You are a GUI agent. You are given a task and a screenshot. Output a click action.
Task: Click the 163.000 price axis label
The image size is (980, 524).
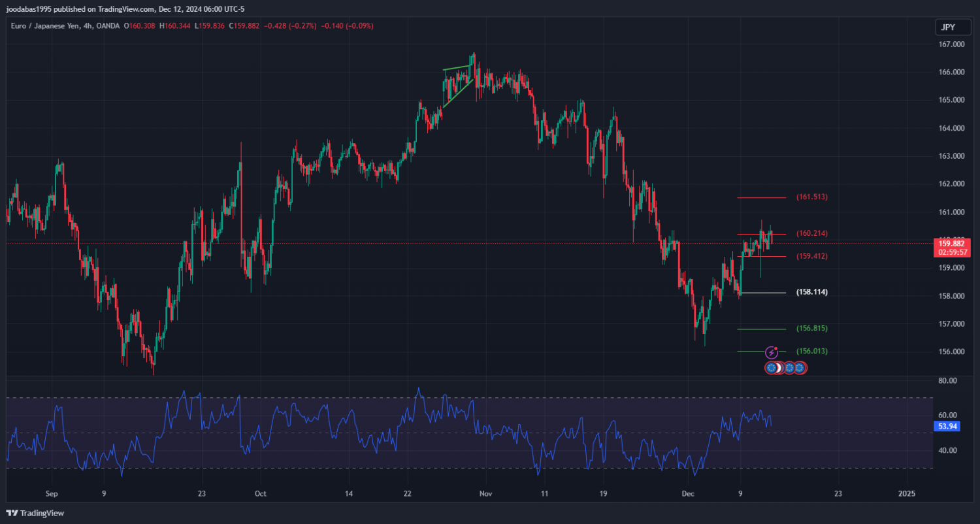(x=951, y=156)
